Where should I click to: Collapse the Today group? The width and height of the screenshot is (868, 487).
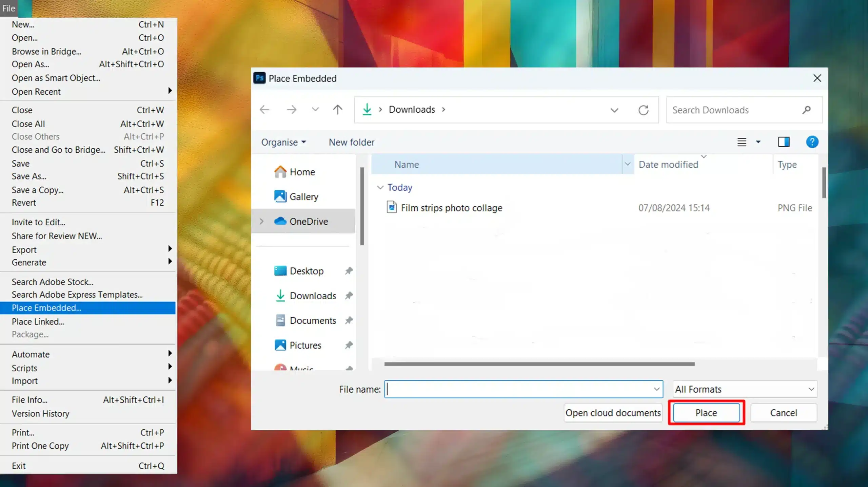pyautogui.click(x=380, y=187)
